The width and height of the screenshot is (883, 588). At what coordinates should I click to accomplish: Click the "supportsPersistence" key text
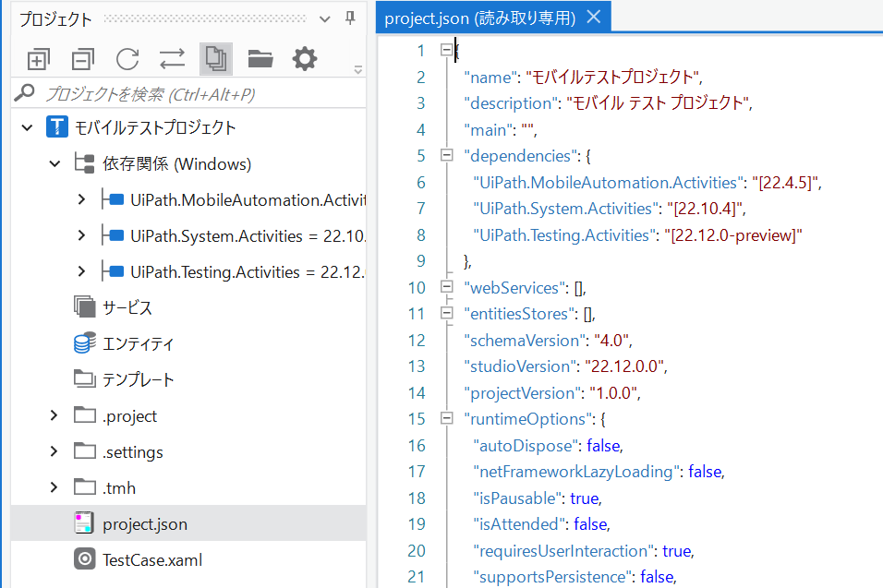tap(553, 577)
